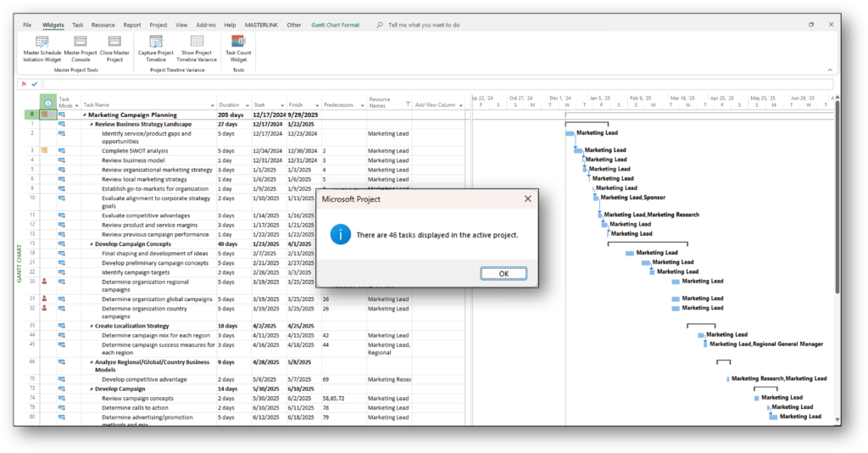The image size is (868, 453).
Task: Click OK in the Microsoft Project dialog
Action: [504, 273]
